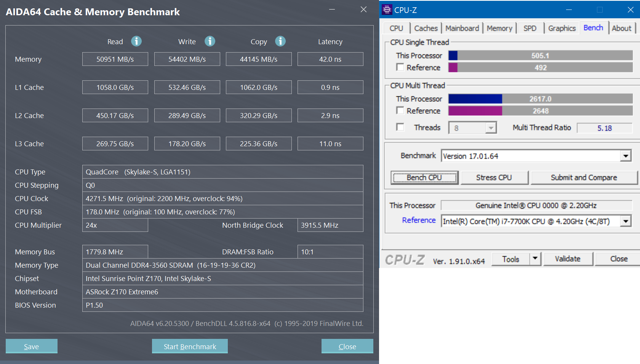Click the Memory Bus value 1779.8 MHz
The height and width of the screenshot is (364, 640).
pos(115,252)
